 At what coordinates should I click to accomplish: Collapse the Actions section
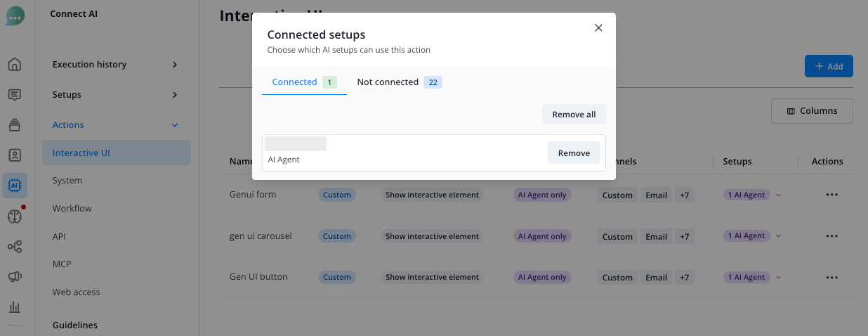175,125
